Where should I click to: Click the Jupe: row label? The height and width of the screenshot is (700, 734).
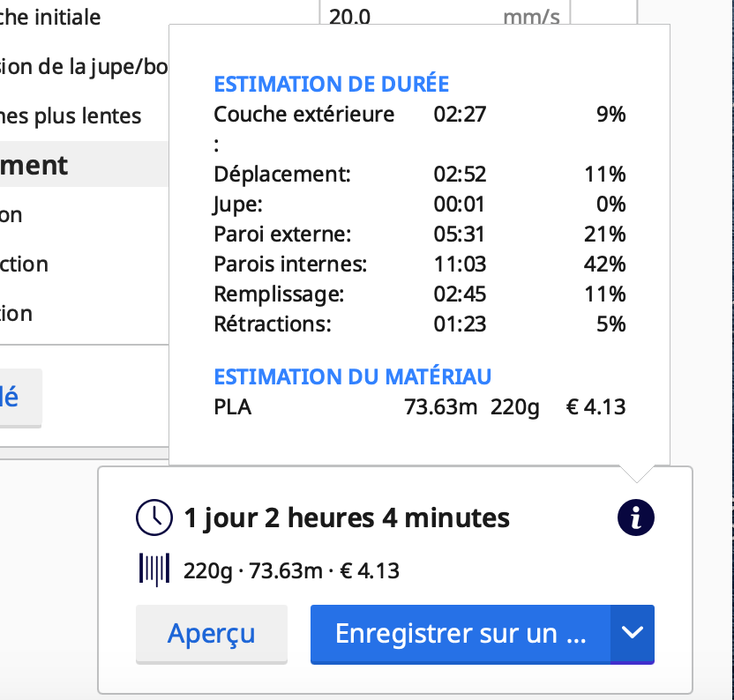point(237,205)
